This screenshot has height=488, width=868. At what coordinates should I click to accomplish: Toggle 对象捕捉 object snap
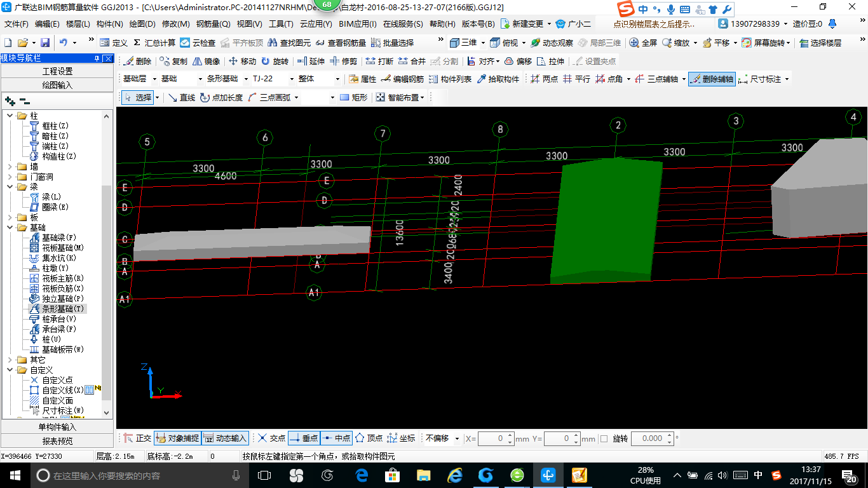[177, 438]
